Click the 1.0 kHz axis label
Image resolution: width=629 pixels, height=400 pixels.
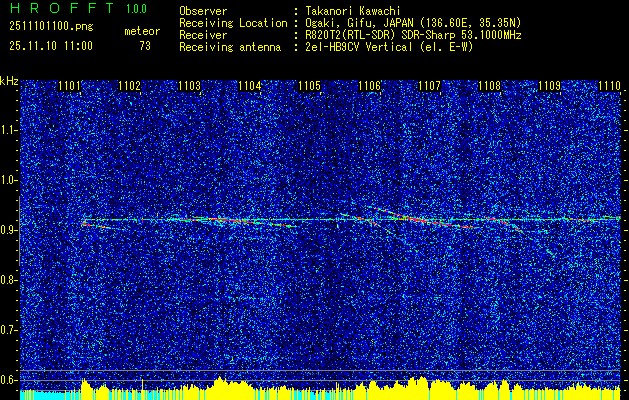9,180
